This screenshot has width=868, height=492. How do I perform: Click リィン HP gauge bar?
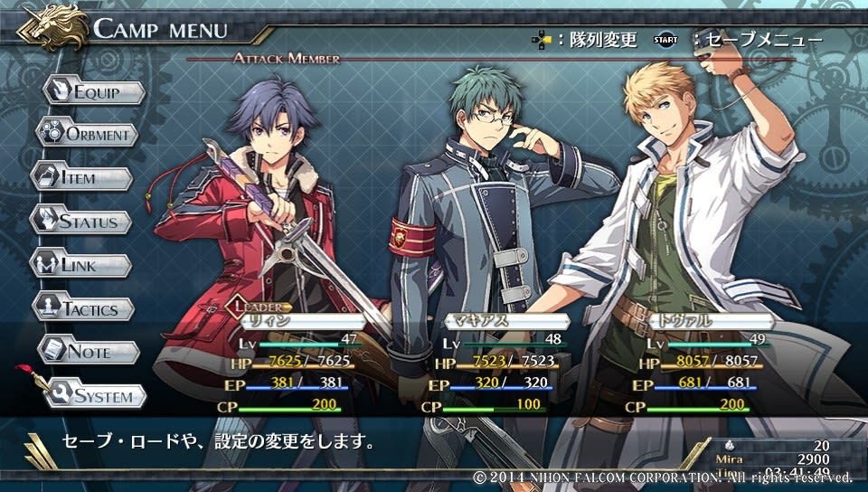coord(302,366)
